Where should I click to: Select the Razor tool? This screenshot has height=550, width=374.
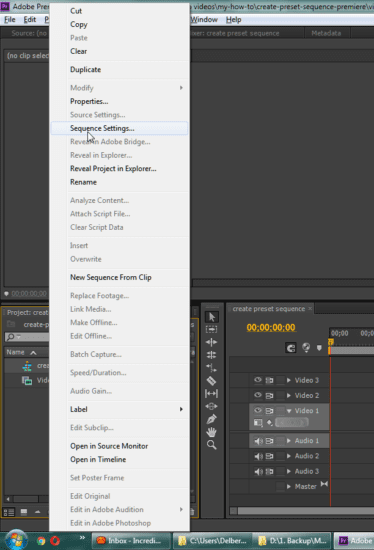tap(211, 381)
